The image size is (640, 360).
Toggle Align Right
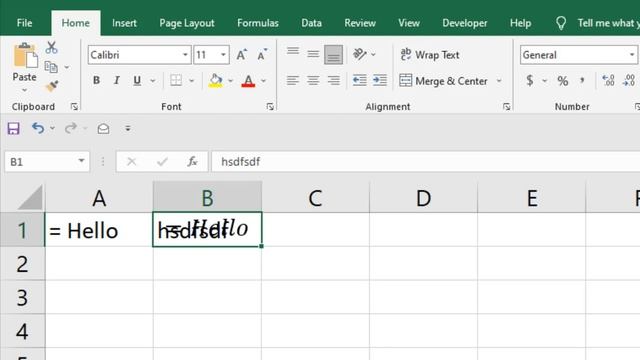333,80
